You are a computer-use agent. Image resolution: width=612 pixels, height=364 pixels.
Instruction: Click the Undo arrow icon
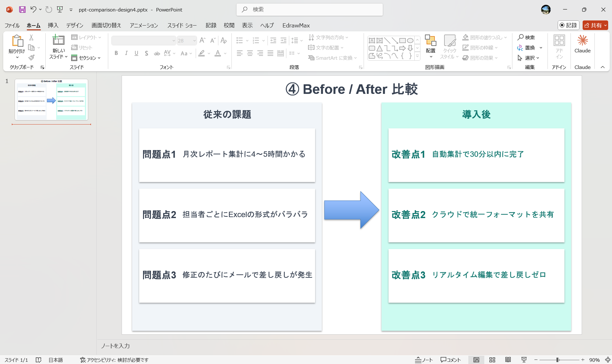click(33, 10)
